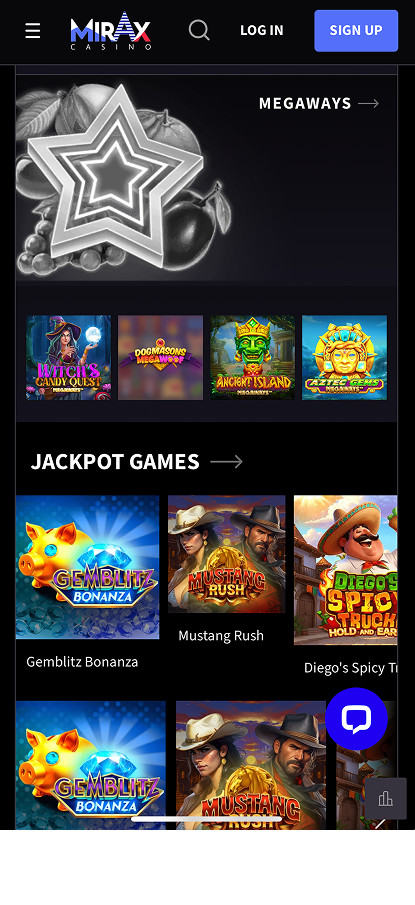The image size is (415, 905).
Task: Tap the SIGN UP button
Action: click(356, 31)
